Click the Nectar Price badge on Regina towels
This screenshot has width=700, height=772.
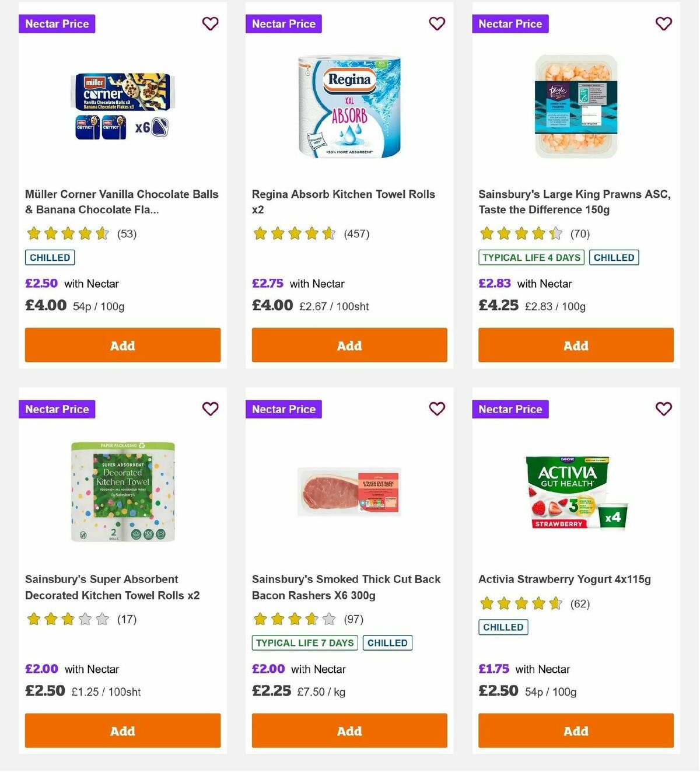[283, 24]
